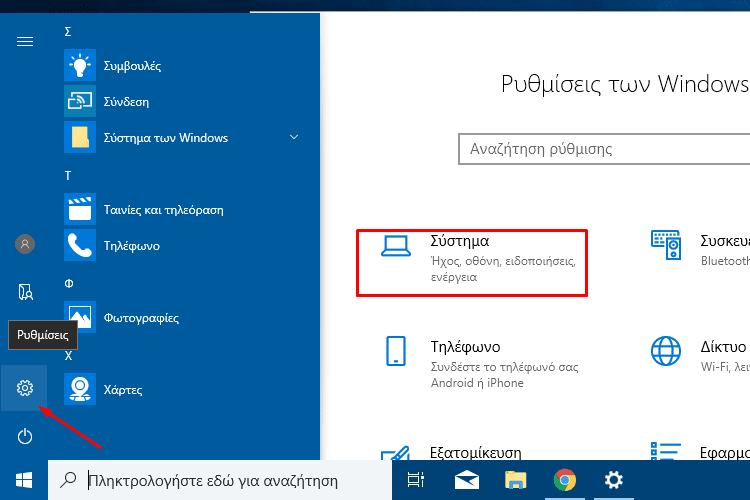The height and width of the screenshot is (500, 750).
Task: Click the Σ letter section header
Action: 68,32
